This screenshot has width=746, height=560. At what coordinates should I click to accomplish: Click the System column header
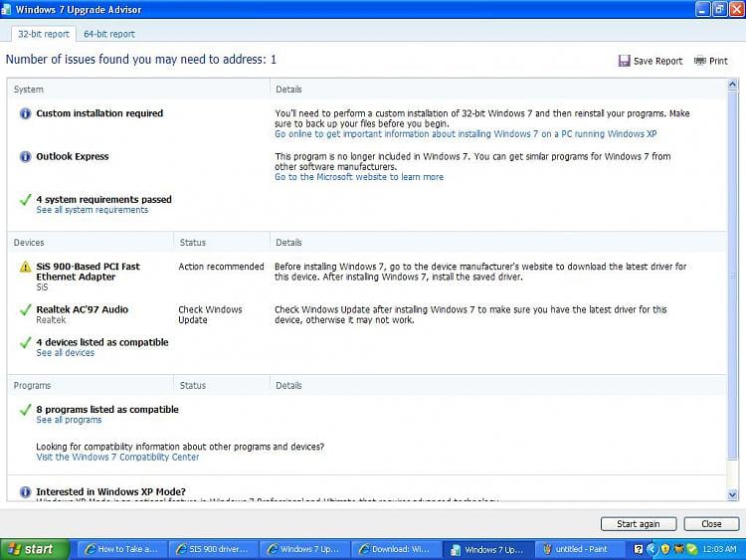(28, 90)
